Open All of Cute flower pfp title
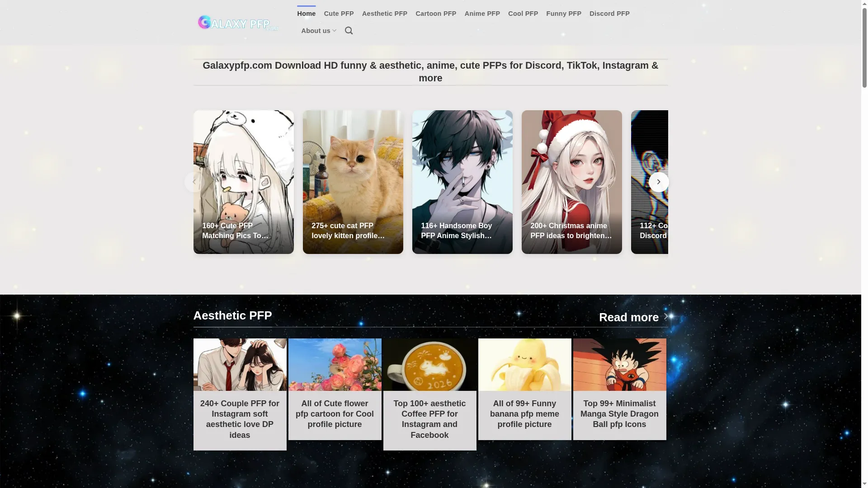The image size is (868, 488). (x=335, y=414)
